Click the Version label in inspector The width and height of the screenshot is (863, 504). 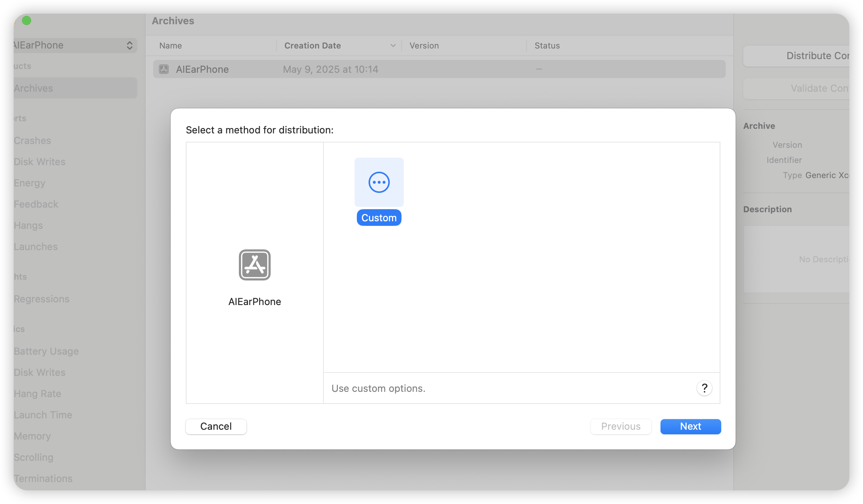(x=788, y=145)
